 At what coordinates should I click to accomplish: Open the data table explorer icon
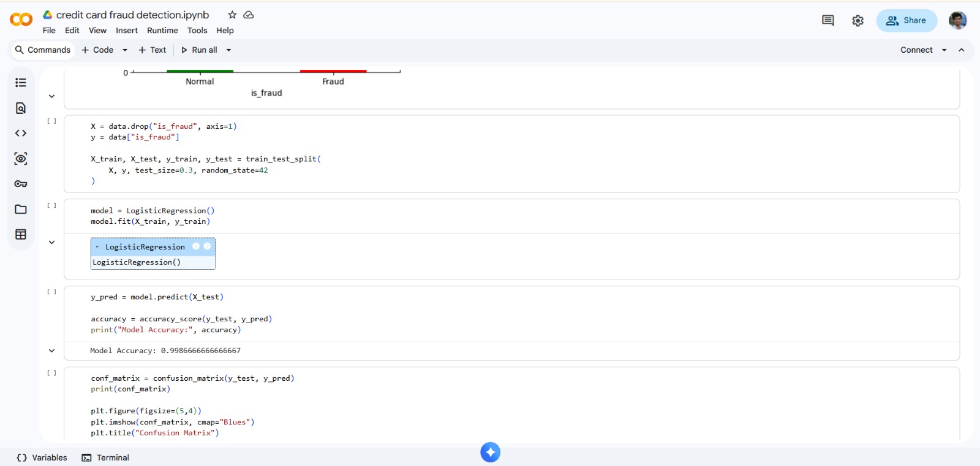[21, 235]
